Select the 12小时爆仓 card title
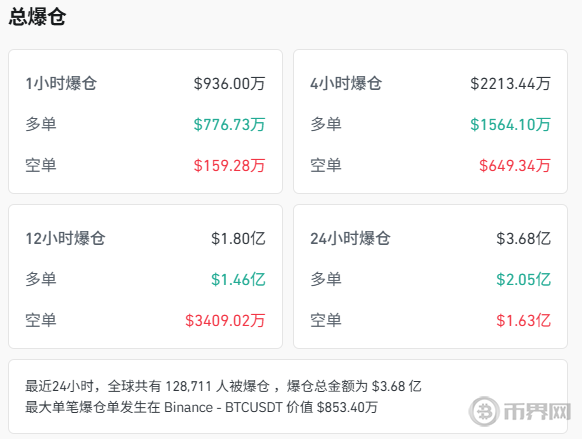This screenshot has height=439, width=582. pyautogui.click(x=65, y=239)
